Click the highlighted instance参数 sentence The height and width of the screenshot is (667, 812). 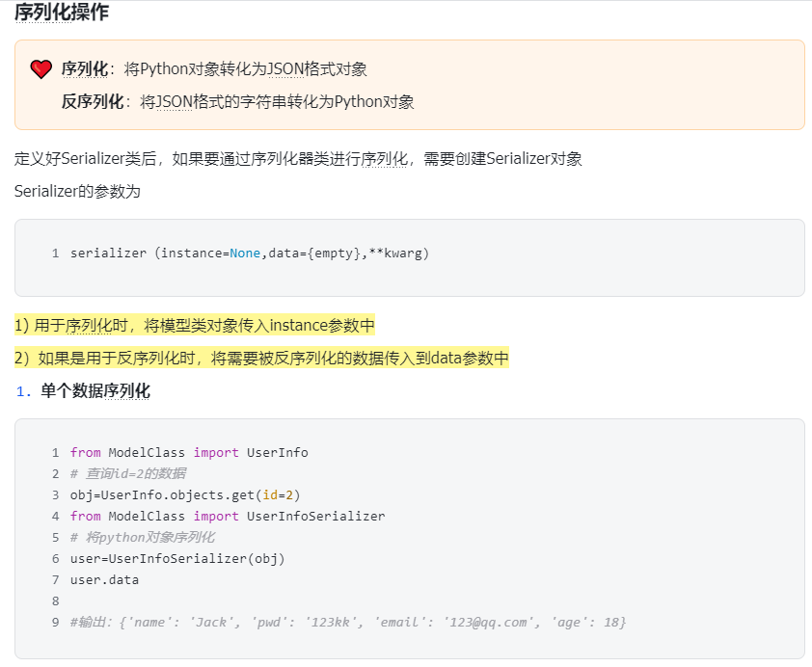pos(194,326)
